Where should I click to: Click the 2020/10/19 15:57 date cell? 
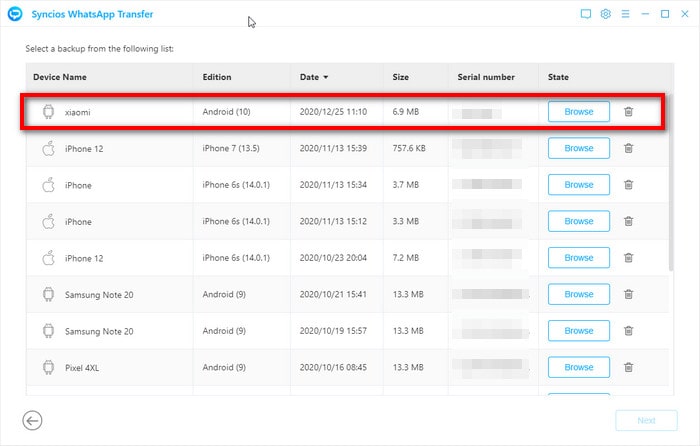click(333, 331)
